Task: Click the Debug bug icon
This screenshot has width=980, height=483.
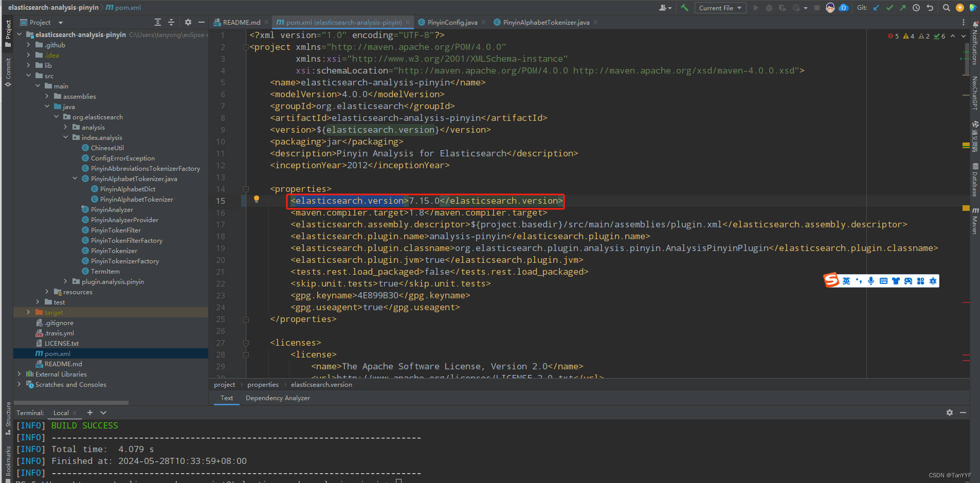Action: pyautogui.click(x=769, y=8)
